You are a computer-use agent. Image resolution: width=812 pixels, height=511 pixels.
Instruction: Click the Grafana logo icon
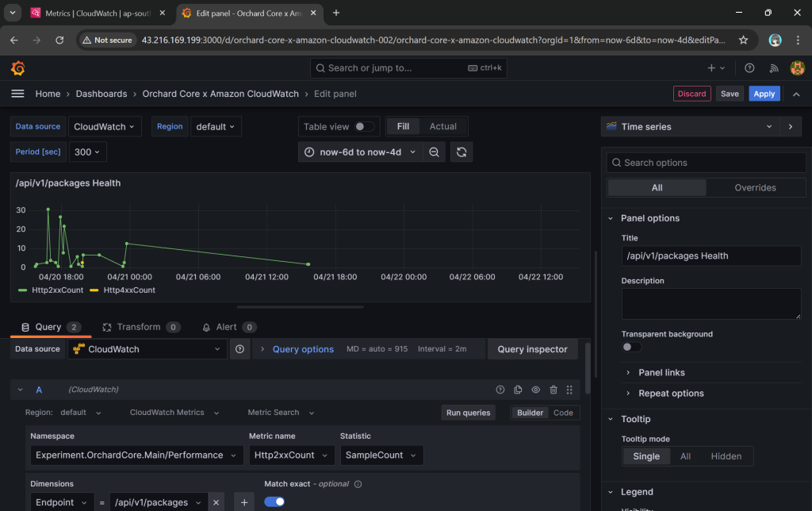(17, 68)
